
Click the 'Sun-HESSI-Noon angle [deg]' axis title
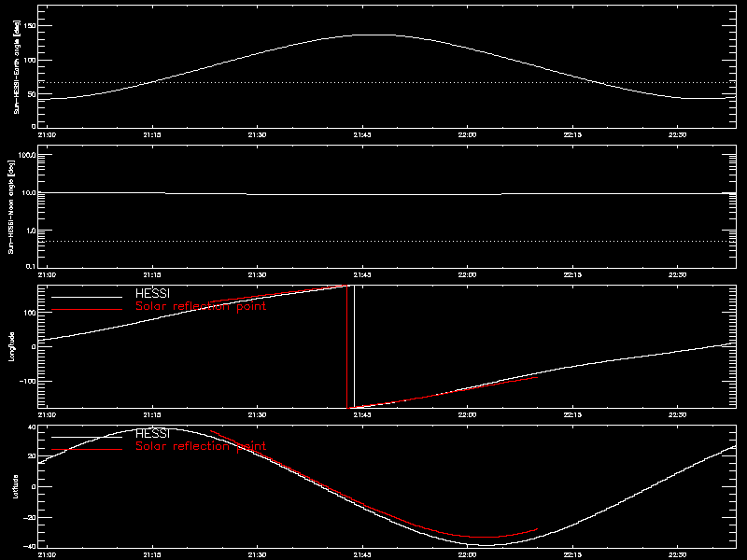[x=12, y=206]
